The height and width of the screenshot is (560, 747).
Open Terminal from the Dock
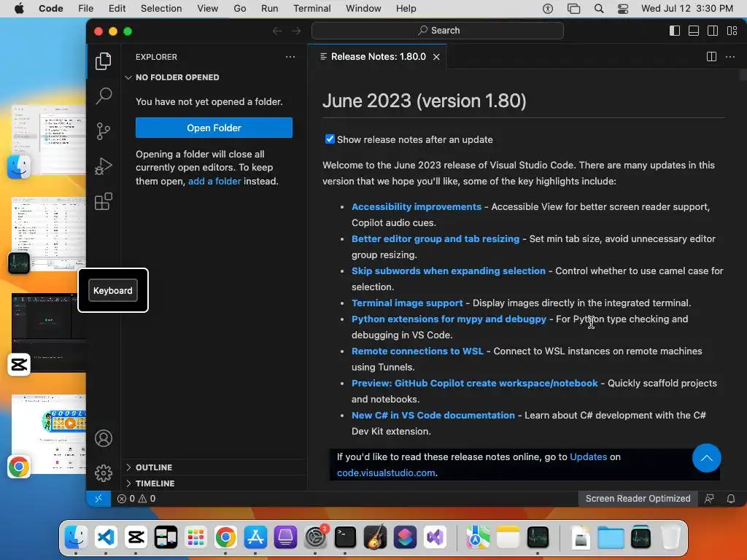345,537
